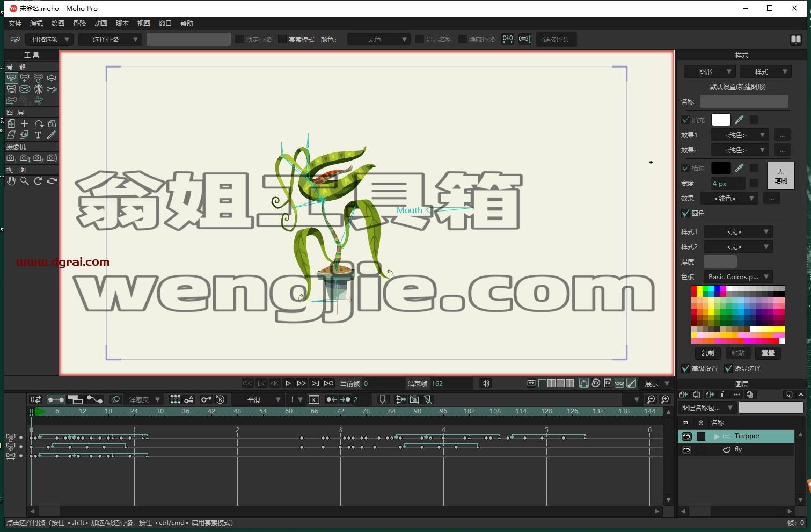Select the Add Bone tool
The width and height of the screenshot is (811, 532).
(25, 78)
